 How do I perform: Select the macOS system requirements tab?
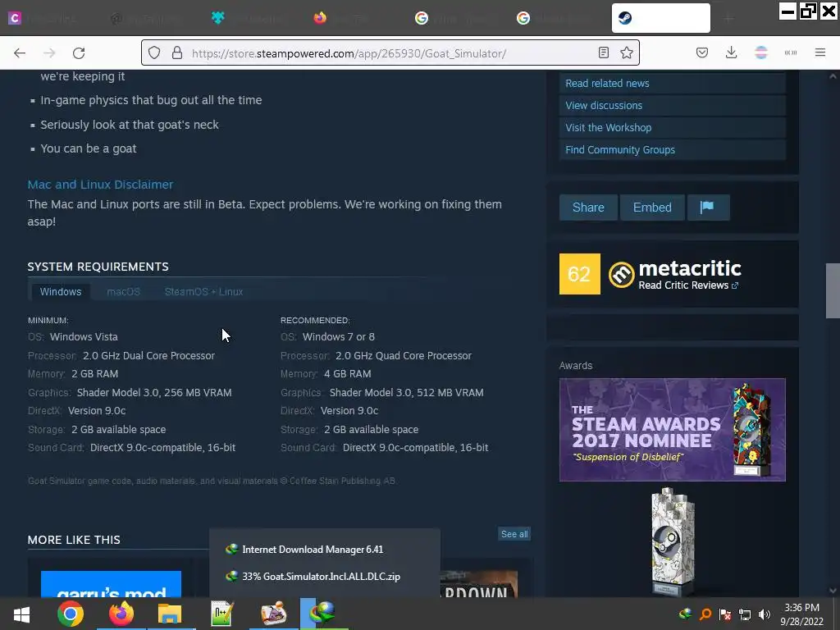coord(123,291)
